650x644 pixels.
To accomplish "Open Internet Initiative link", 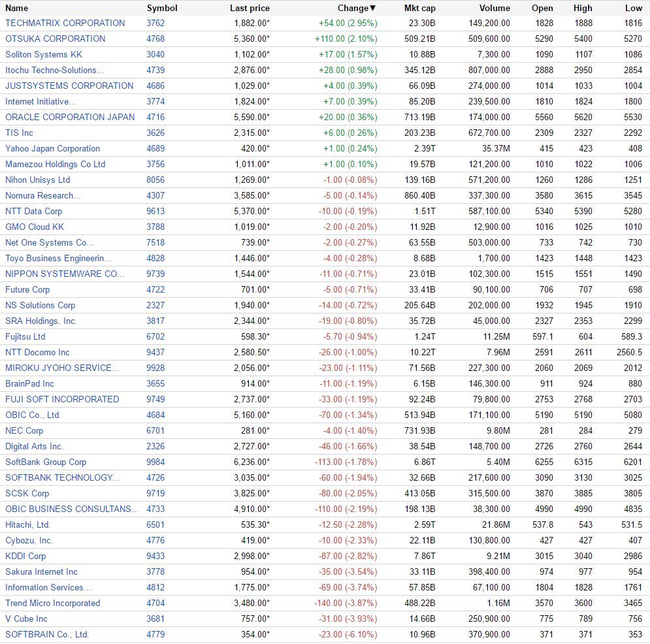I will (41, 101).
